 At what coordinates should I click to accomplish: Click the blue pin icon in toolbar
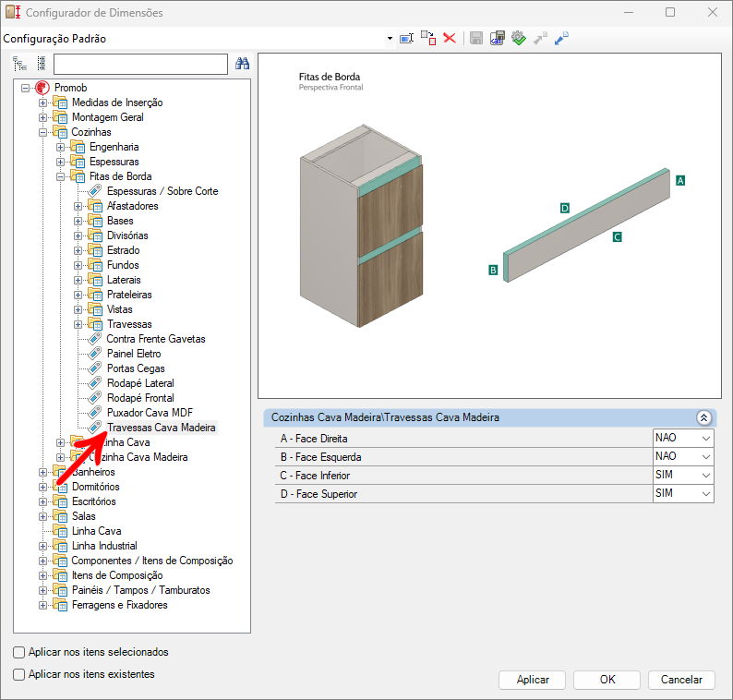pyautogui.click(x=561, y=38)
